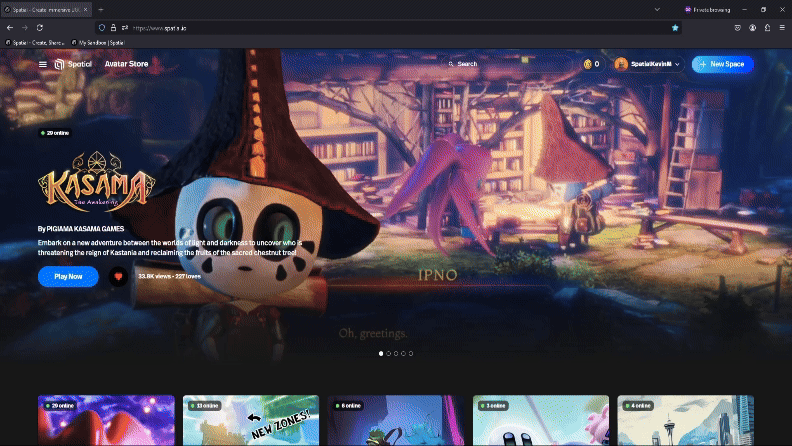Love Kasama with the heart button

pos(118,276)
